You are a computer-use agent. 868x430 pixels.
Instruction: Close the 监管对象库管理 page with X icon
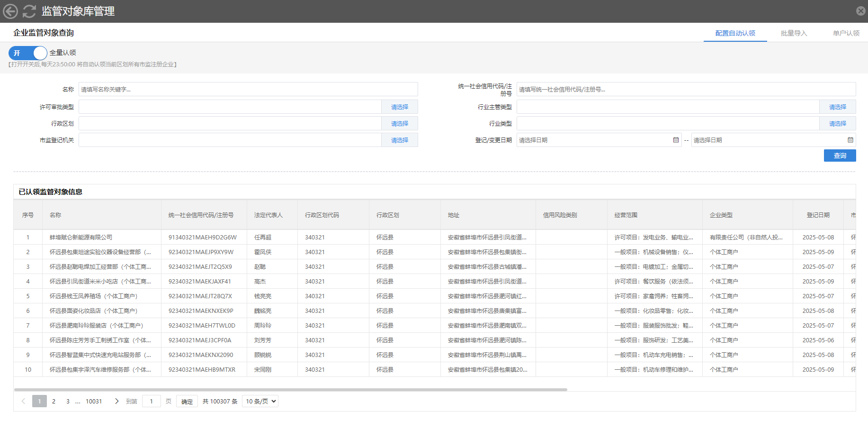tap(860, 11)
